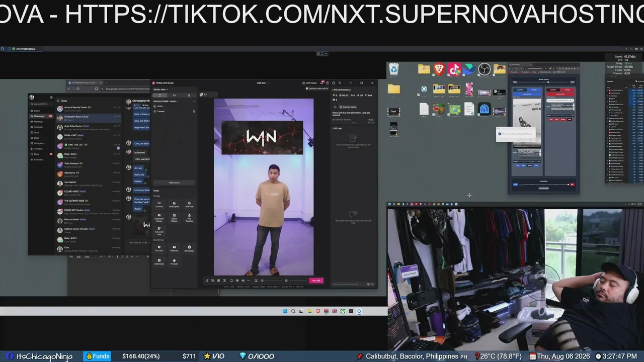This screenshot has height=362, width=644.
Task: Open the Poll & Gift vote tool
Action: tap(159, 231)
